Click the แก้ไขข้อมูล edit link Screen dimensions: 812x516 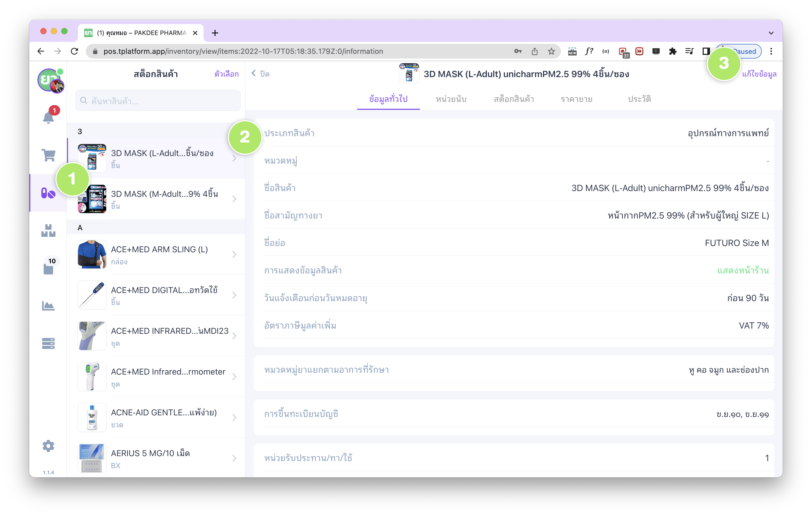pyautogui.click(x=759, y=74)
